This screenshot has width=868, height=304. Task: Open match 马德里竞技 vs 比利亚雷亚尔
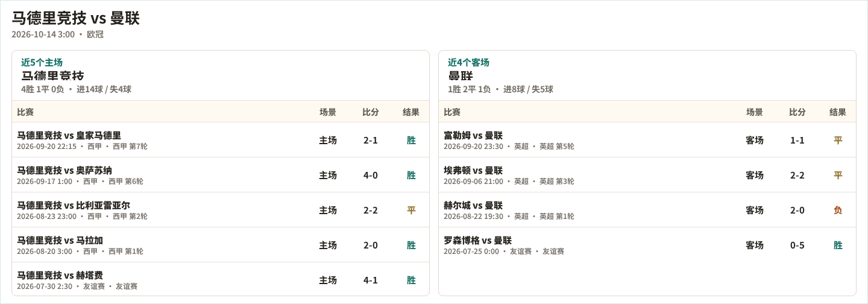tap(74, 205)
